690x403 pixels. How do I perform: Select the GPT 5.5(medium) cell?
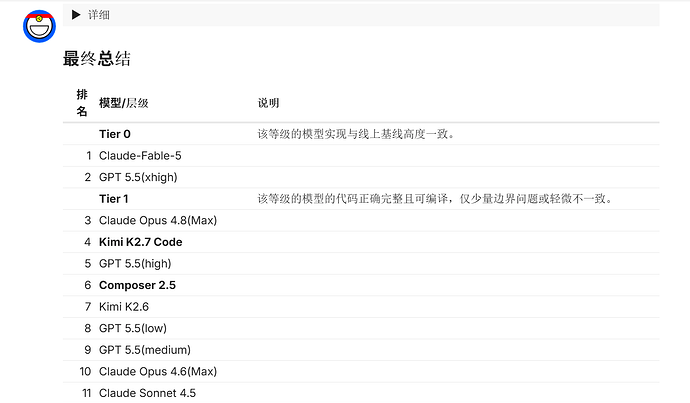point(145,349)
